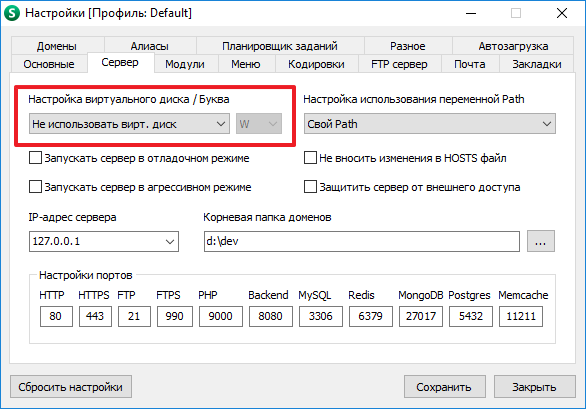
Task: Click the HTTPS port field 443
Action: [95, 316]
